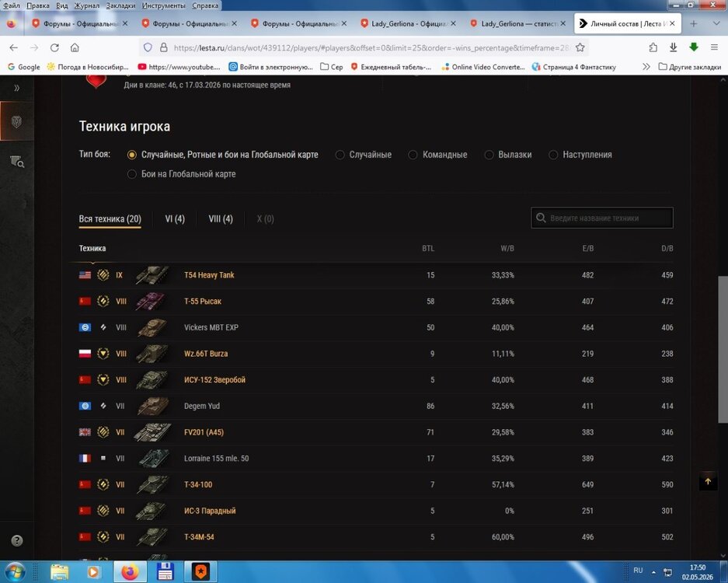
Task: Open the Google bookmark
Action: tap(24, 67)
